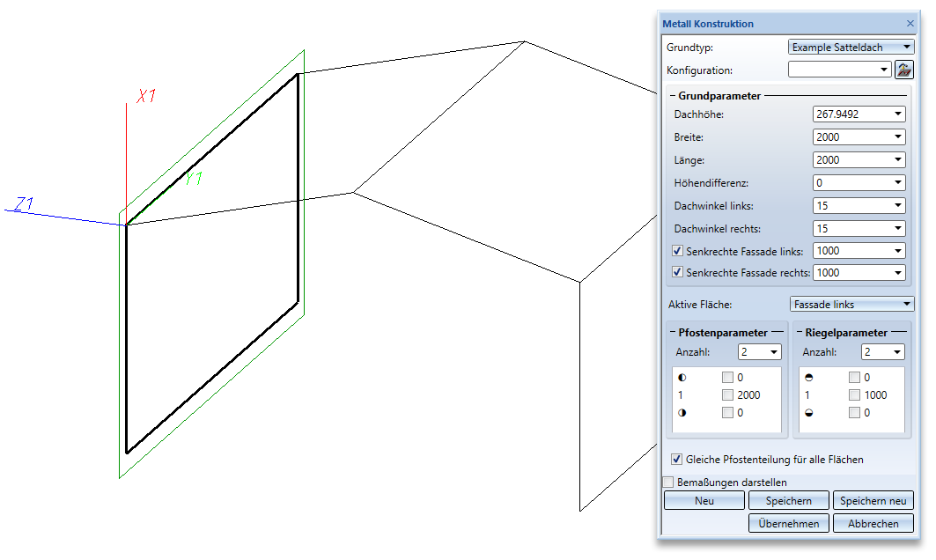Image resolution: width=936 pixels, height=560 pixels.
Task: Open the Grundtyp dropdown
Action: 851,48
